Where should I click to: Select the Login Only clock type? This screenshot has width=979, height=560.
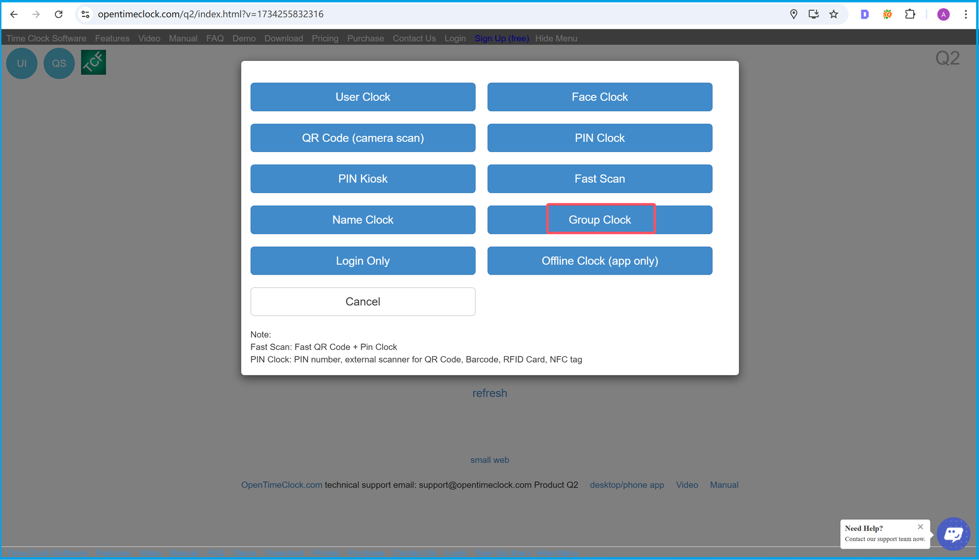coord(362,260)
